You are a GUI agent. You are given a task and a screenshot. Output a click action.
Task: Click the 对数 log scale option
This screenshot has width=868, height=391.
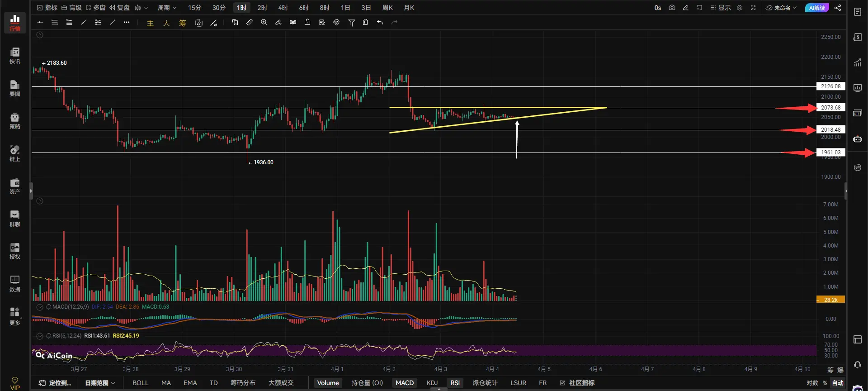812,383
